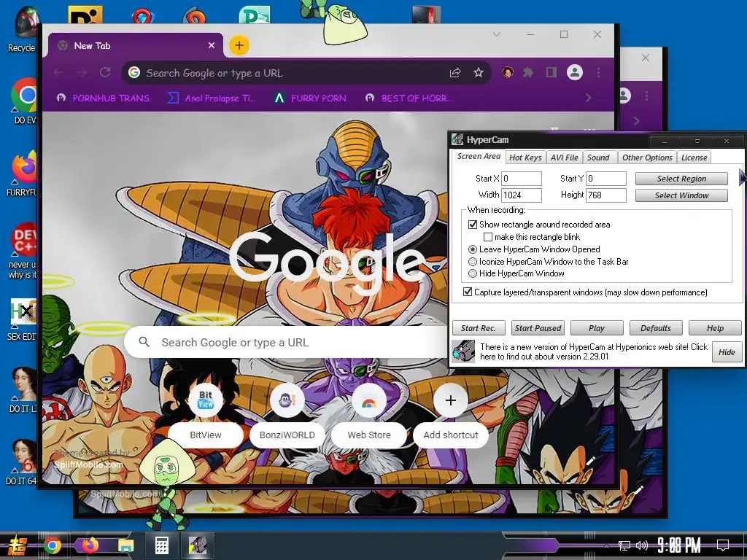Expand hidden bookmarks overflow chevron in front Chrome
Viewport: 747px width, 560px height.
point(589,98)
